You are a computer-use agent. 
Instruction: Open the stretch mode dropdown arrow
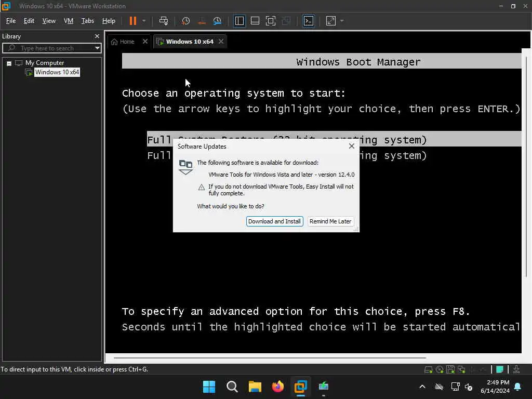tap(342, 21)
